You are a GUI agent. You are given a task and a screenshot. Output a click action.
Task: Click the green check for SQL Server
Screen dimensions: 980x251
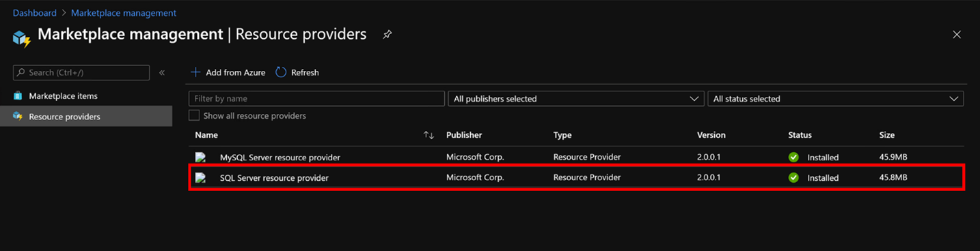tap(793, 178)
